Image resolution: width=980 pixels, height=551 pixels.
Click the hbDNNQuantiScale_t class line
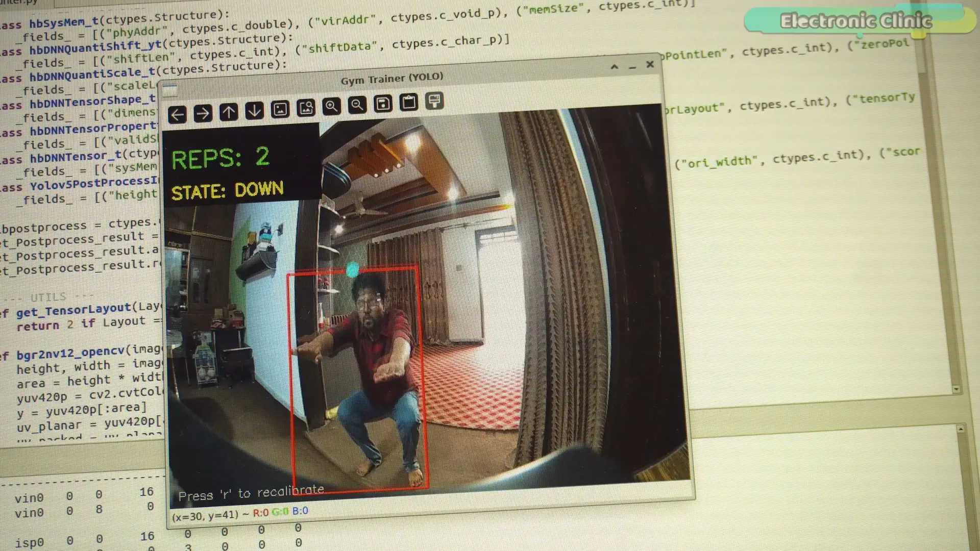144,72
